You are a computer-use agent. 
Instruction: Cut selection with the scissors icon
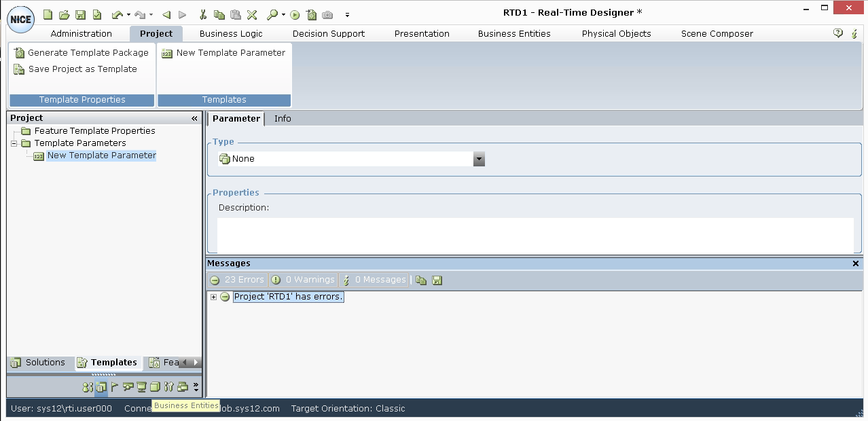pos(202,14)
